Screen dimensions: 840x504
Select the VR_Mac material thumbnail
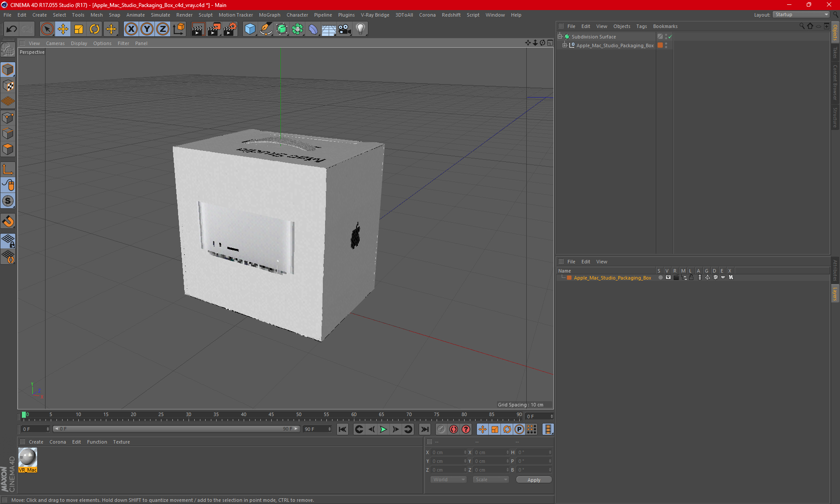point(28,458)
